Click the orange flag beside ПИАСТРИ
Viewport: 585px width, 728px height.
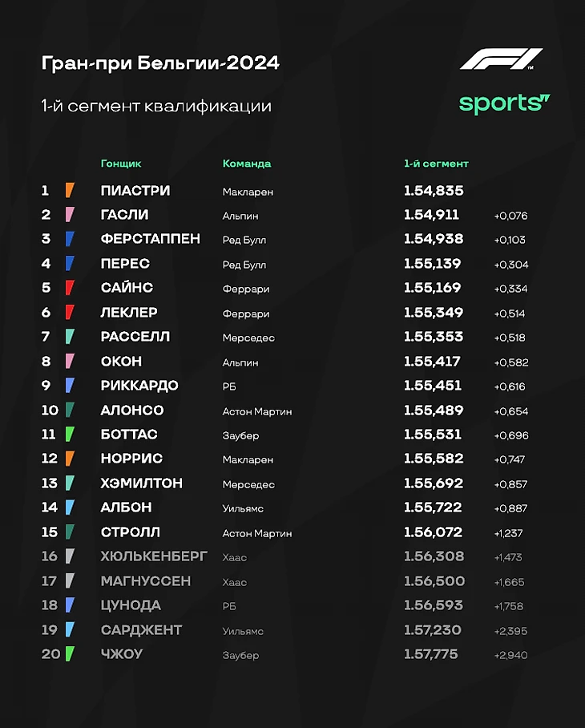(70, 191)
